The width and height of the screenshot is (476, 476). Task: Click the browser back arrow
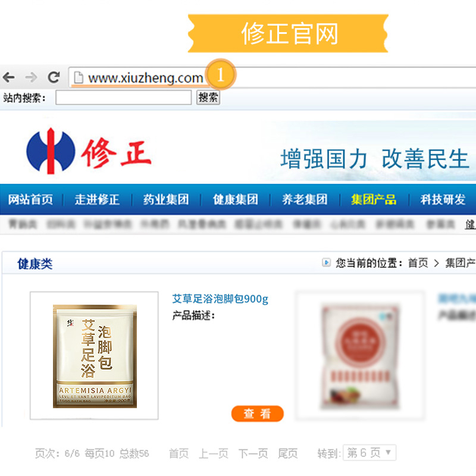click(9, 77)
